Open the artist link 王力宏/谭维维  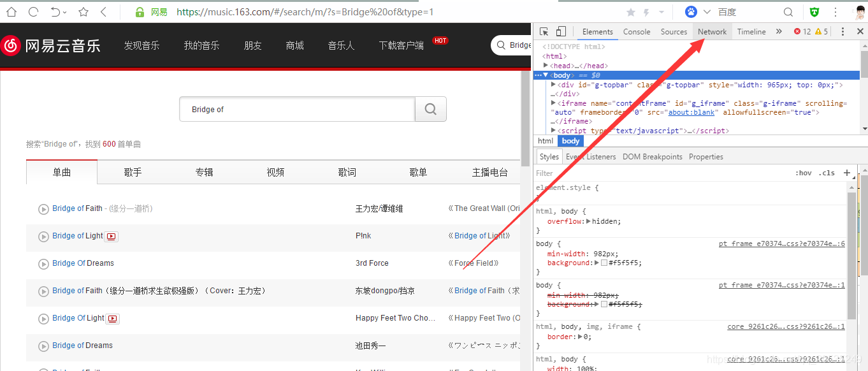379,208
